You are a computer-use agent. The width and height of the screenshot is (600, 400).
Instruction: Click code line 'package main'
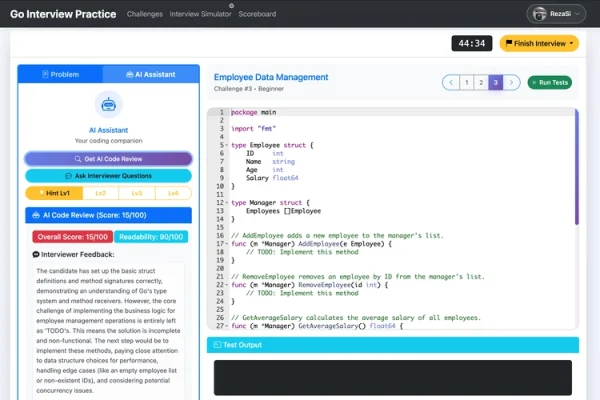[253, 112]
